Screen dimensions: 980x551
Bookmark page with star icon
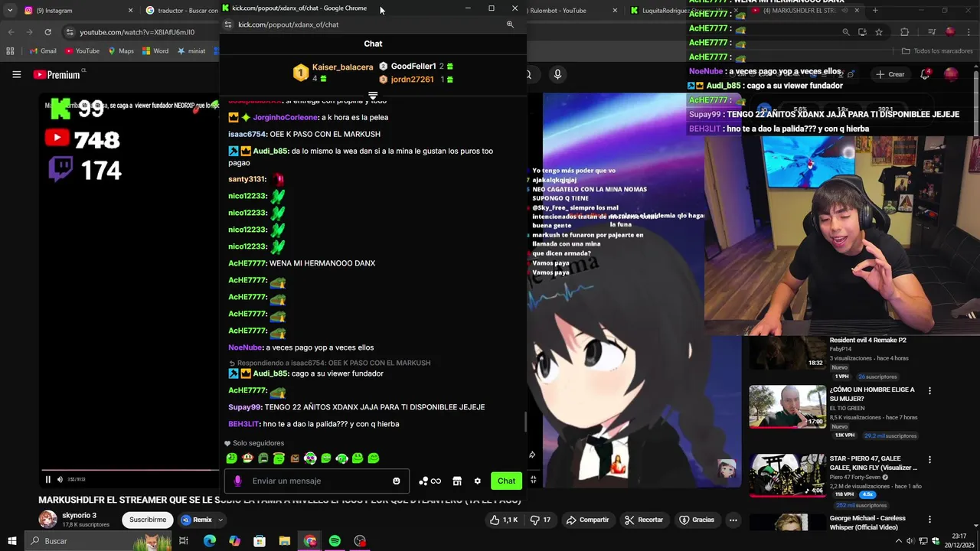[879, 32]
